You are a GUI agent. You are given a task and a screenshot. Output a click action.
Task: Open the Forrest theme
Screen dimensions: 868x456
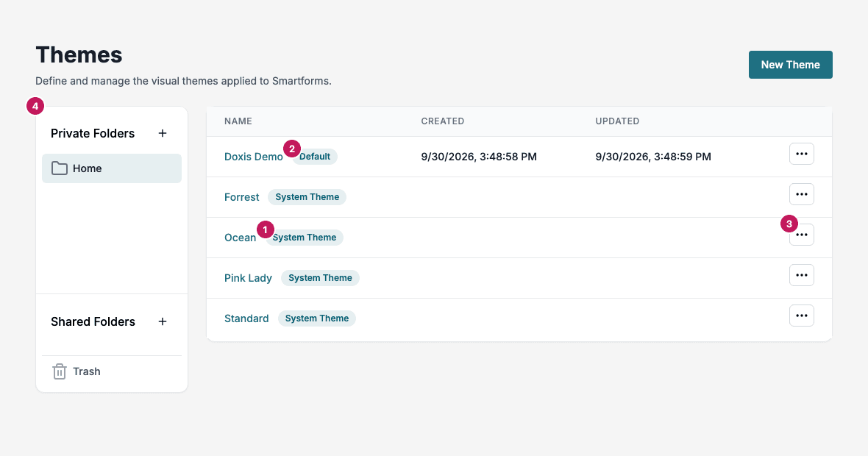[x=241, y=197]
